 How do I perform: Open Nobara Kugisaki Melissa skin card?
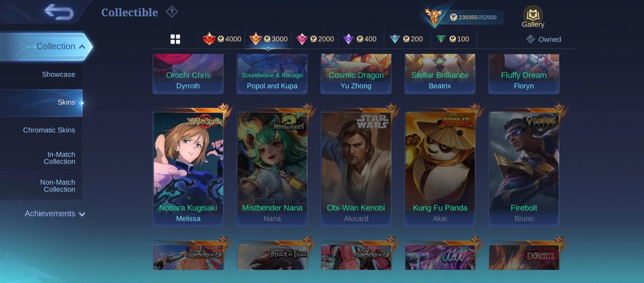click(x=188, y=169)
